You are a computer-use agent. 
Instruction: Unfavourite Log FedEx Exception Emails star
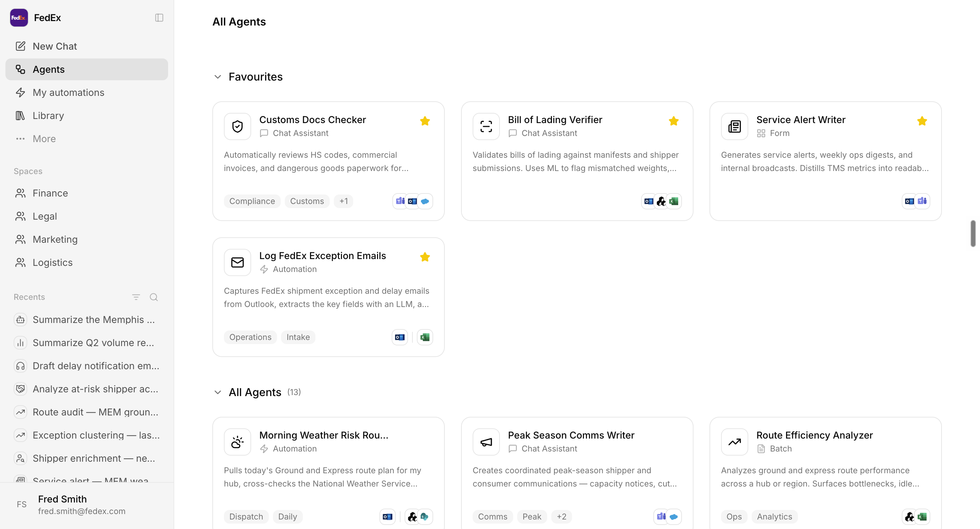[x=425, y=257]
